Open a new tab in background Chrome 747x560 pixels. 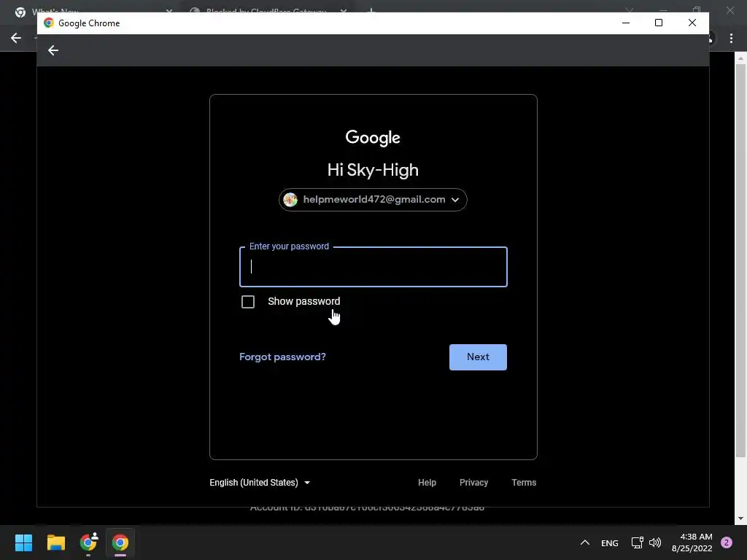pos(371,9)
